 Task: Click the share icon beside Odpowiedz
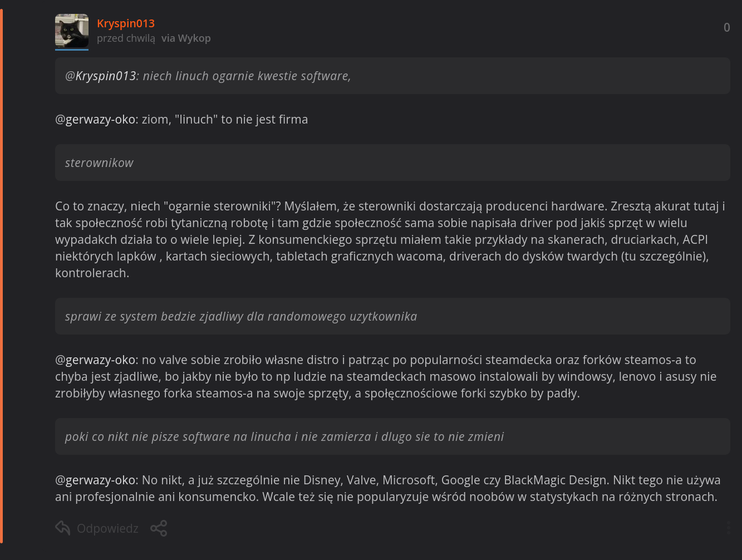[x=159, y=528]
